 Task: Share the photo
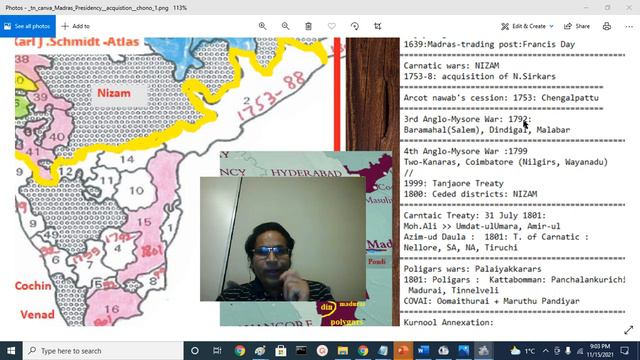pyautogui.click(x=577, y=26)
